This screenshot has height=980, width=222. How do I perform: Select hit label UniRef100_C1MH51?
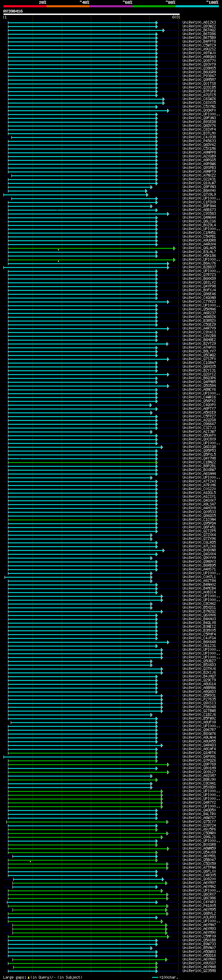pyautogui.click(x=199, y=233)
